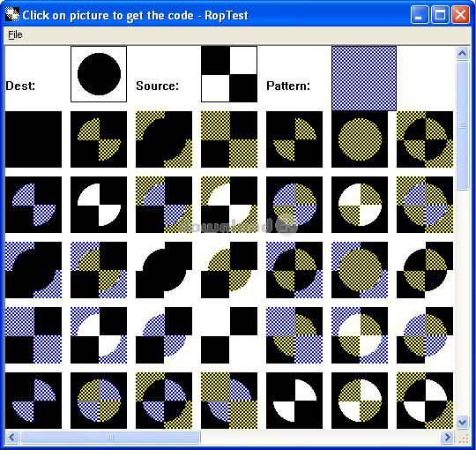Click the blue and black checker squares picture
476x450 pixels.
pos(33,335)
